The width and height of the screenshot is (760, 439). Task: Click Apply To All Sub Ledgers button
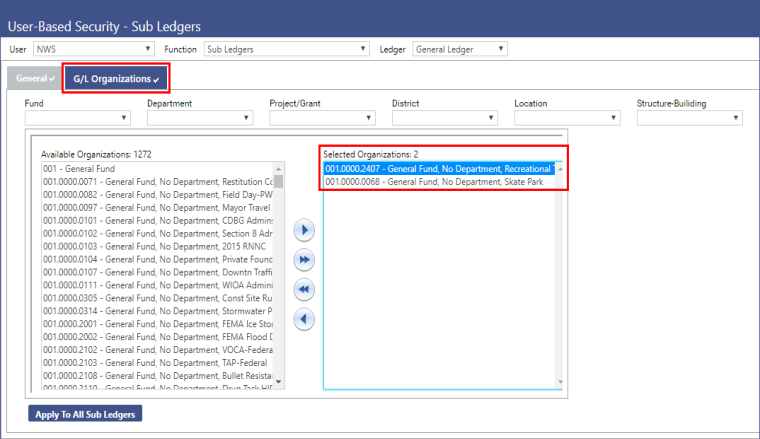tap(86, 413)
